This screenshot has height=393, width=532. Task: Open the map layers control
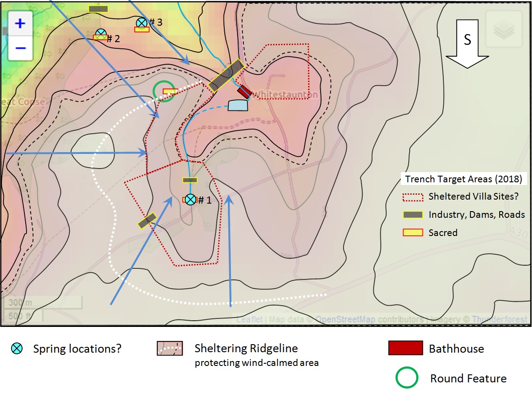pyautogui.click(x=503, y=29)
